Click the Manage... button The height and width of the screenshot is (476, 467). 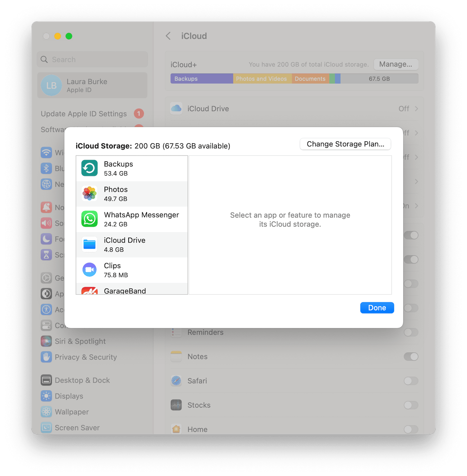click(396, 64)
